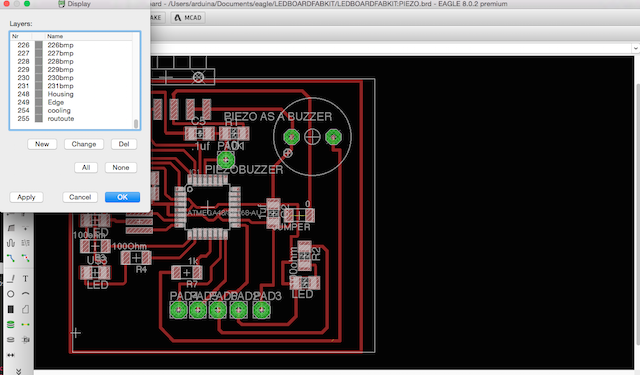Screen dimensions: 640x375
Task: Select the Ripup tool
Action: pos(25,258)
